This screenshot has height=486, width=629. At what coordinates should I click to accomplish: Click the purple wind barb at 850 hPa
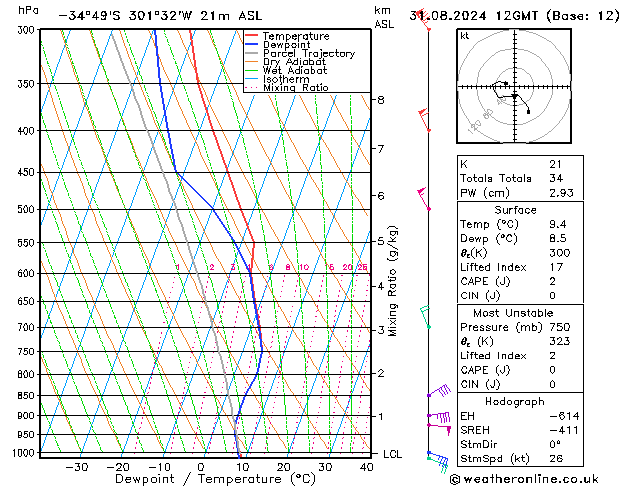[439, 391]
